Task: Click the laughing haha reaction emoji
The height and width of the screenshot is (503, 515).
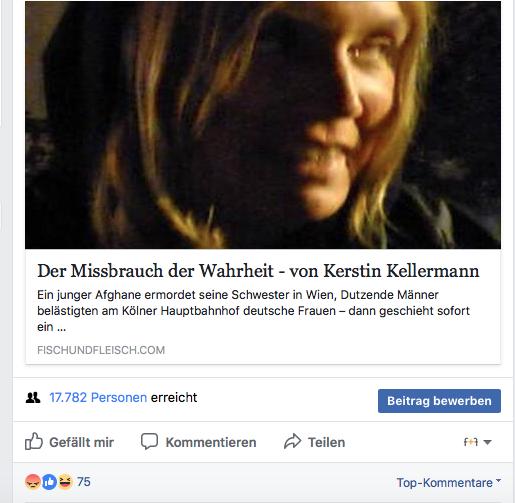Action: 65,482
